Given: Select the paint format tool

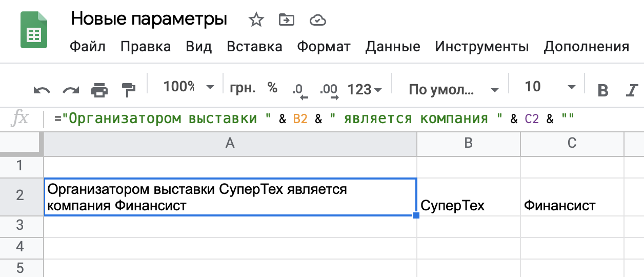Looking at the screenshot, I should (x=128, y=90).
